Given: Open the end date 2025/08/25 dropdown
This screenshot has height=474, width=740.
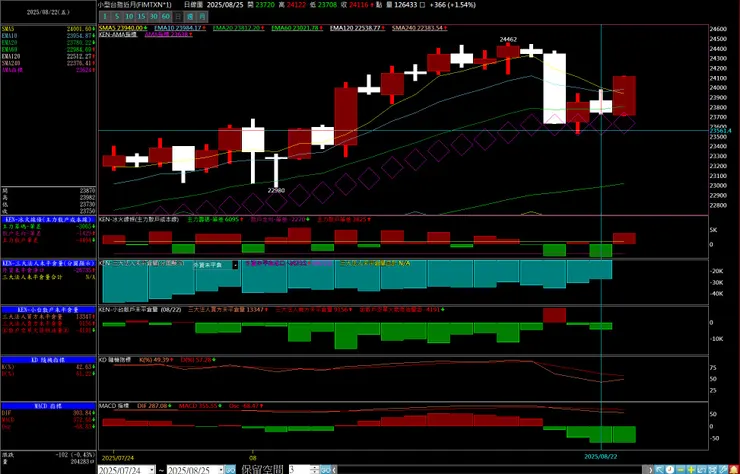Looking at the screenshot, I should pos(221,470).
